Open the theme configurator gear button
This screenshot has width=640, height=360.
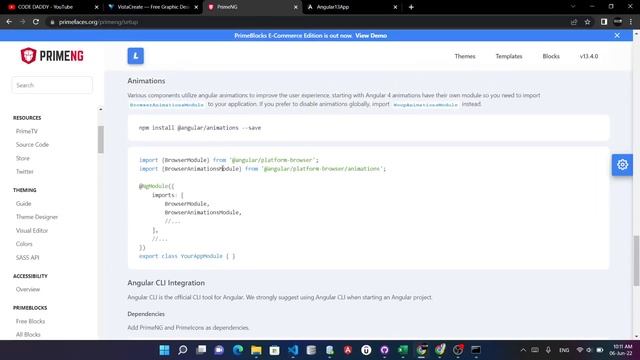point(622,165)
